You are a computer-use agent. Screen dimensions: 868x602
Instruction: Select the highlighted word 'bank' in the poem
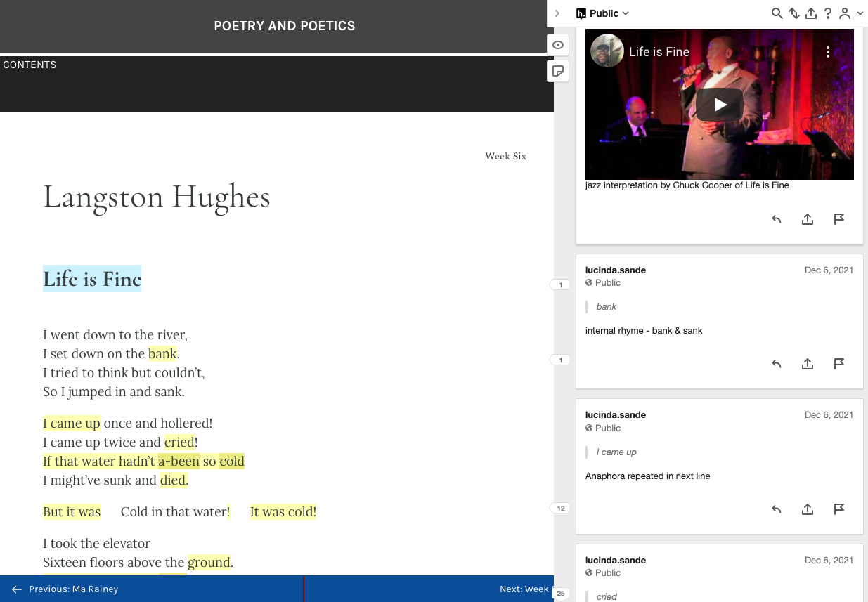pyautogui.click(x=162, y=353)
